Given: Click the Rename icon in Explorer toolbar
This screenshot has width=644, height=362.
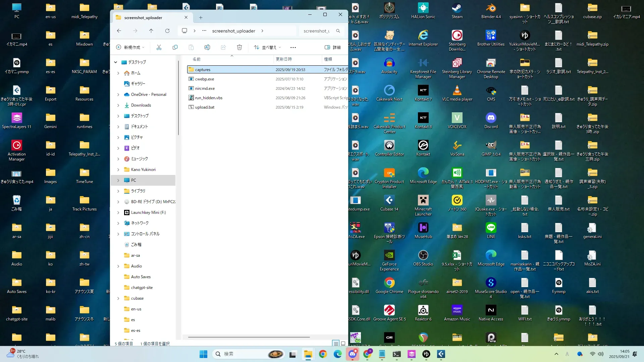Looking at the screenshot, I should tap(207, 47).
